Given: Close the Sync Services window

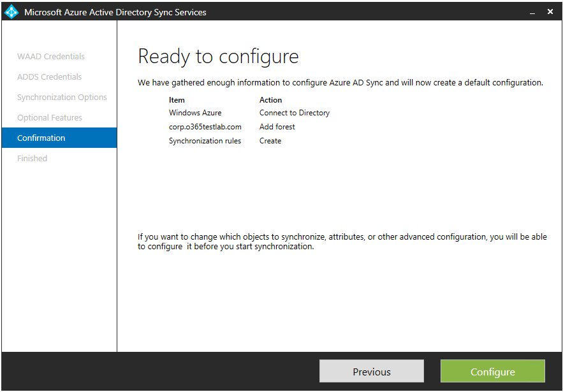Looking at the screenshot, I should point(550,12).
